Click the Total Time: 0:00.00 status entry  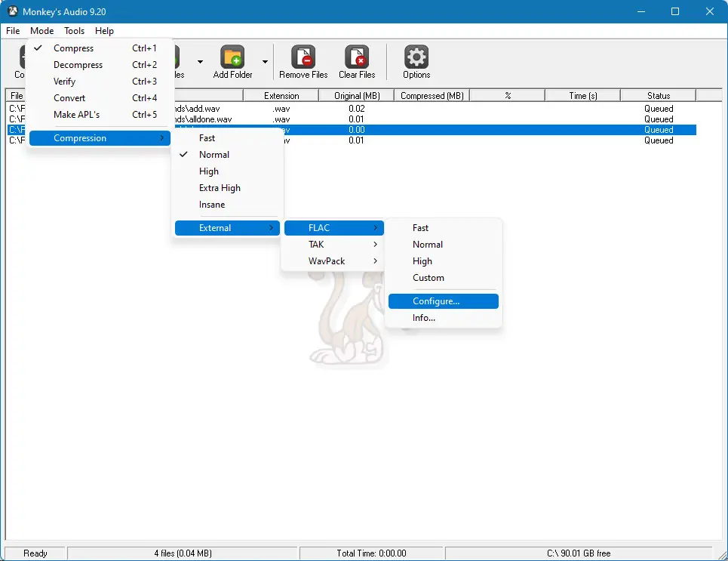click(371, 553)
